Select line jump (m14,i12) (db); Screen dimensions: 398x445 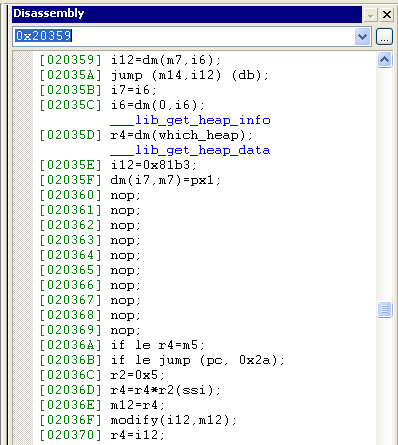(x=190, y=75)
